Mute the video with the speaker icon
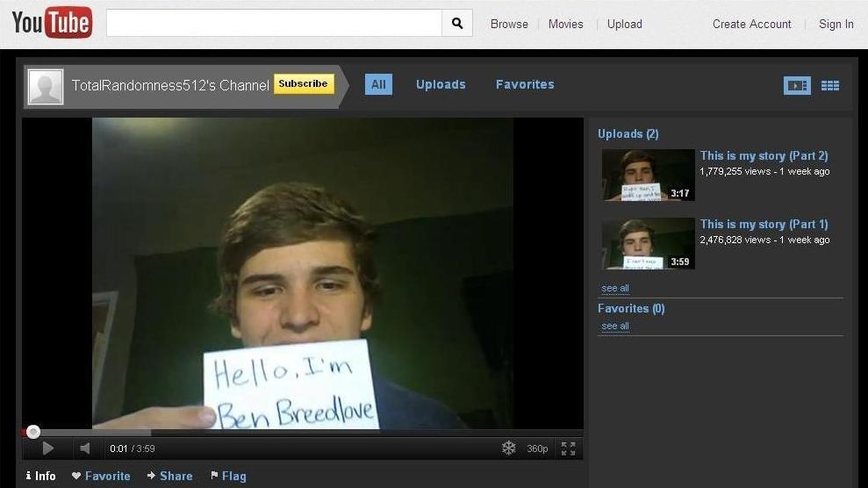868x488 pixels. coord(84,449)
